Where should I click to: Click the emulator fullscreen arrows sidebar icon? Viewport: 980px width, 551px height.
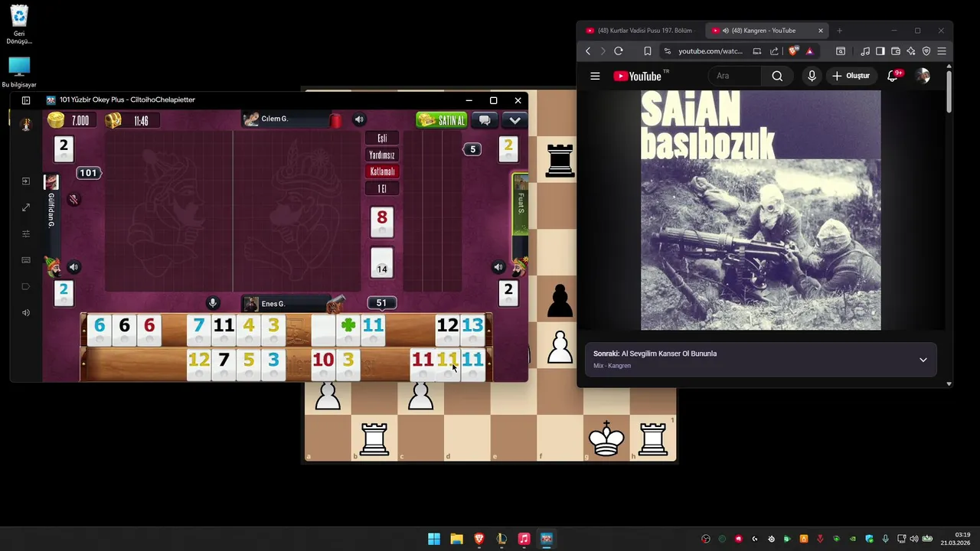coord(26,207)
